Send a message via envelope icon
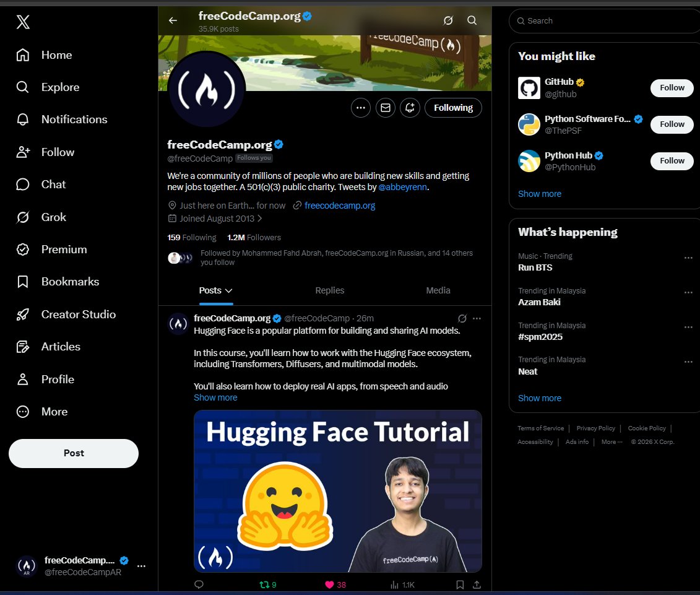The width and height of the screenshot is (700, 595). [385, 108]
